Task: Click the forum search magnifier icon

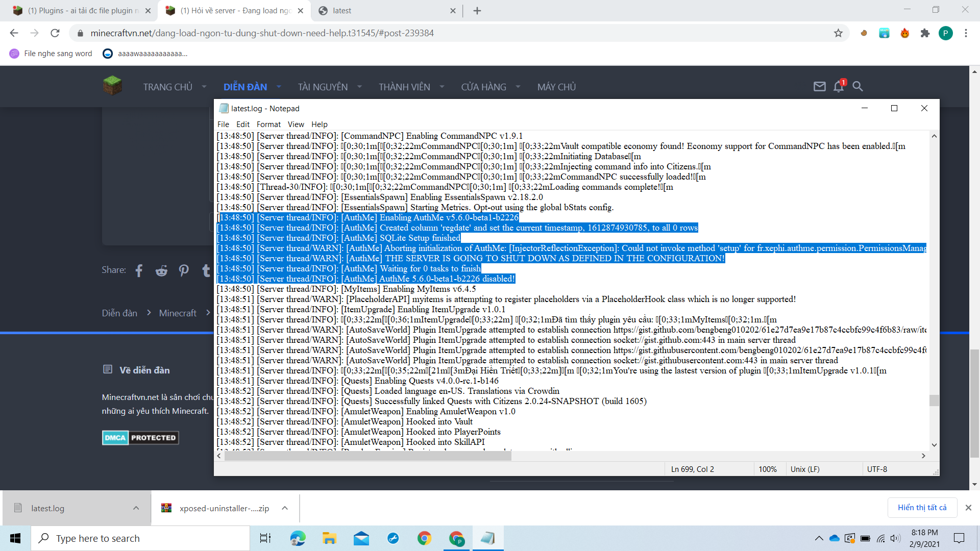Action: coord(857,87)
